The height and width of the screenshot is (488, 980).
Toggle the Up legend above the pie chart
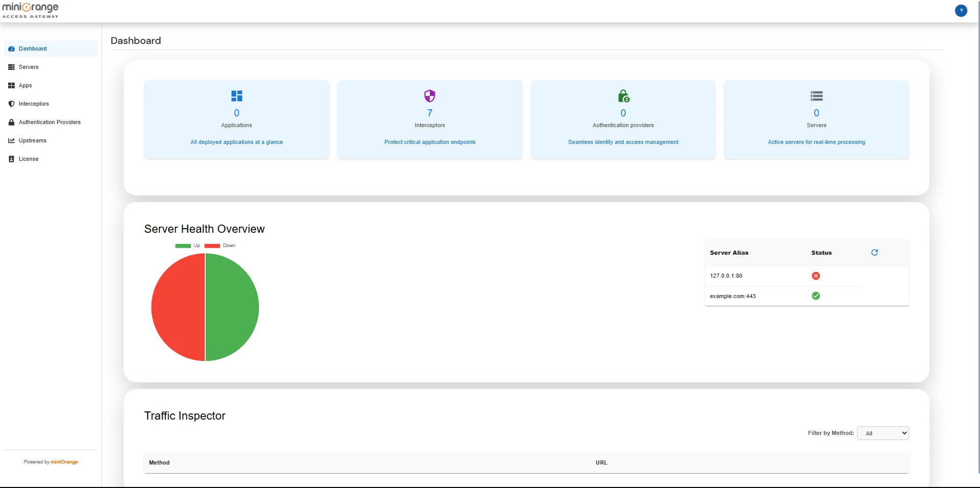(x=187, y=246)
